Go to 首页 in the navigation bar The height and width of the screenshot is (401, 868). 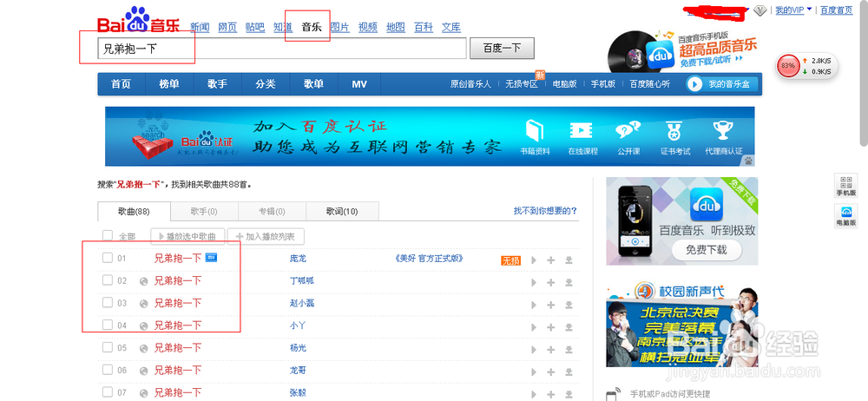point(122,84)
